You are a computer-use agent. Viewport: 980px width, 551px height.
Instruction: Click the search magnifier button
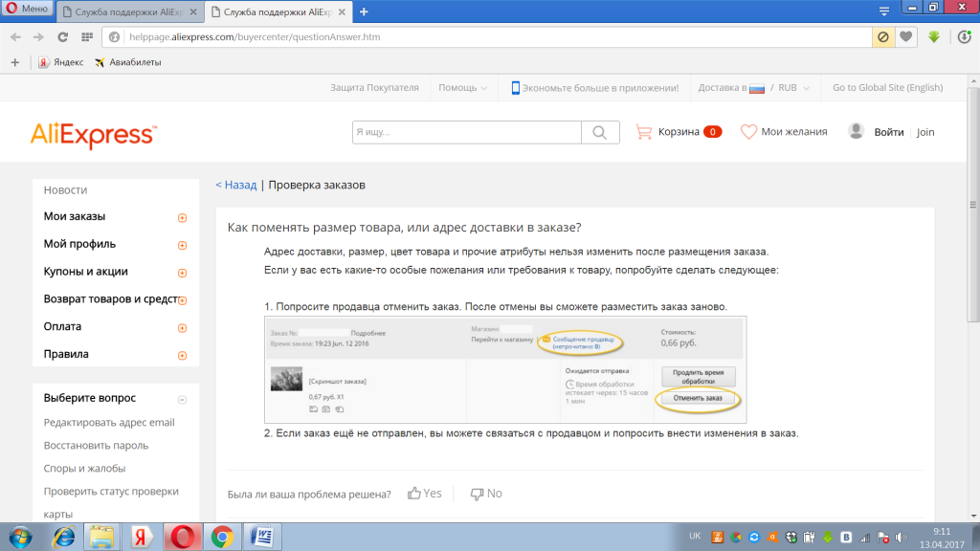[600, 132]
